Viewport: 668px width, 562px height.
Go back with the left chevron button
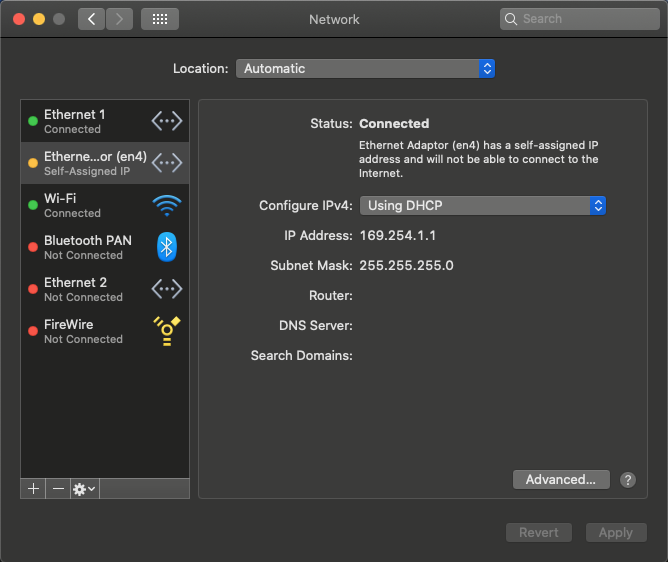coord(91,19)
